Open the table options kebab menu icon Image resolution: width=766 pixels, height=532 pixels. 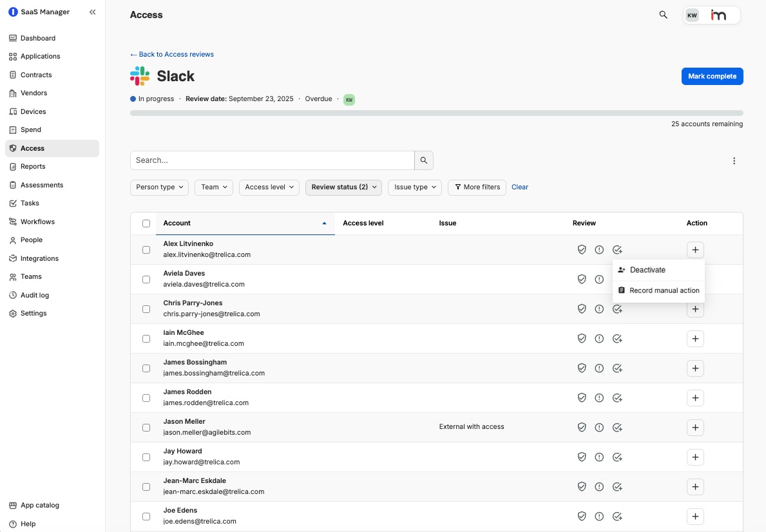[734, 160]
